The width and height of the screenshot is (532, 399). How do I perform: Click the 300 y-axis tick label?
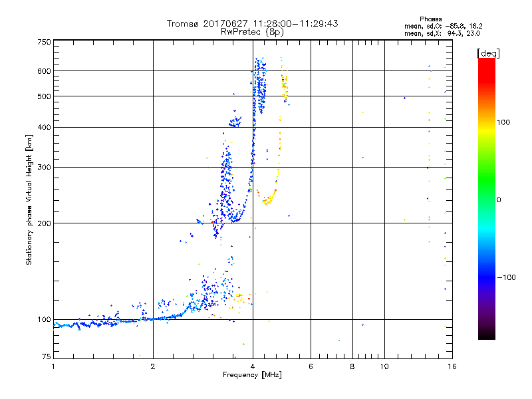coord(44,167)
